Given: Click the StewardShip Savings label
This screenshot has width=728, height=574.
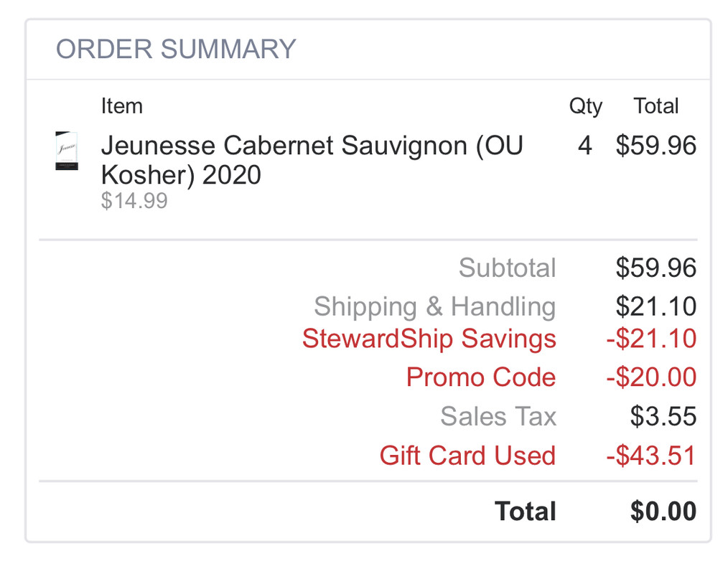Looking at the screenshot, I should pyautogui.click(x=429, y=339).
